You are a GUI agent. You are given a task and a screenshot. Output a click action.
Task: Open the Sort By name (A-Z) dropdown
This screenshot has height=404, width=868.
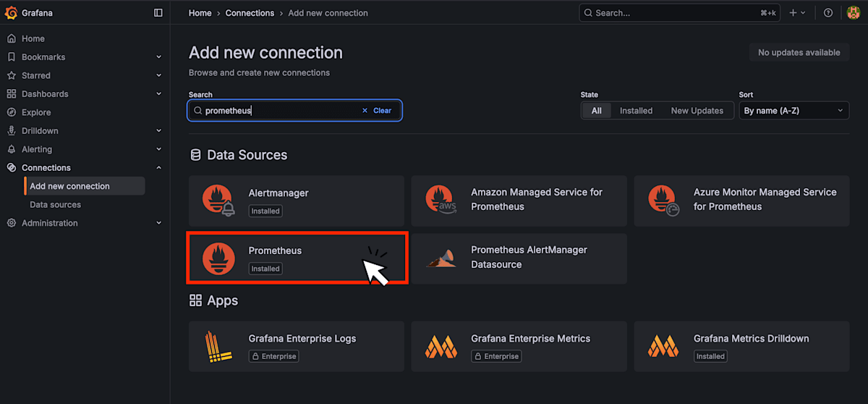[x=793, y=111]
